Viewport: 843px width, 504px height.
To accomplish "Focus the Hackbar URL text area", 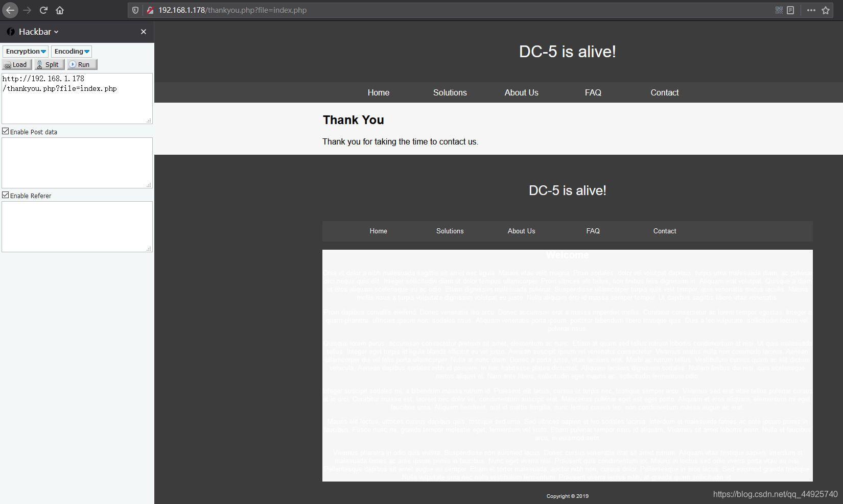I will point(77,99).
